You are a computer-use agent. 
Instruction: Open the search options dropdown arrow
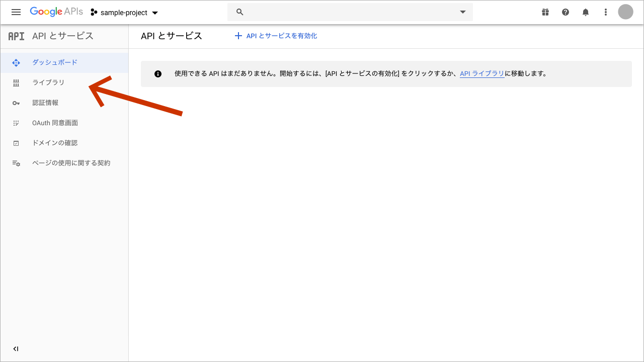coord(462,12)
